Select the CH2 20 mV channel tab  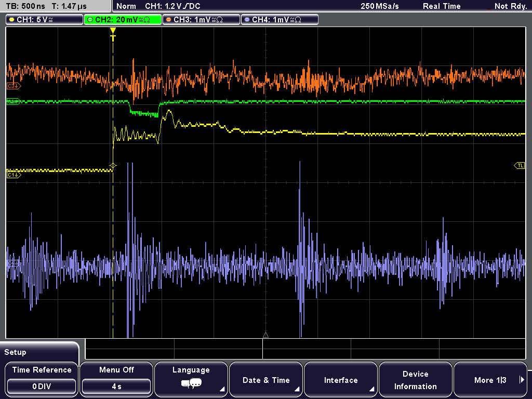123,20
